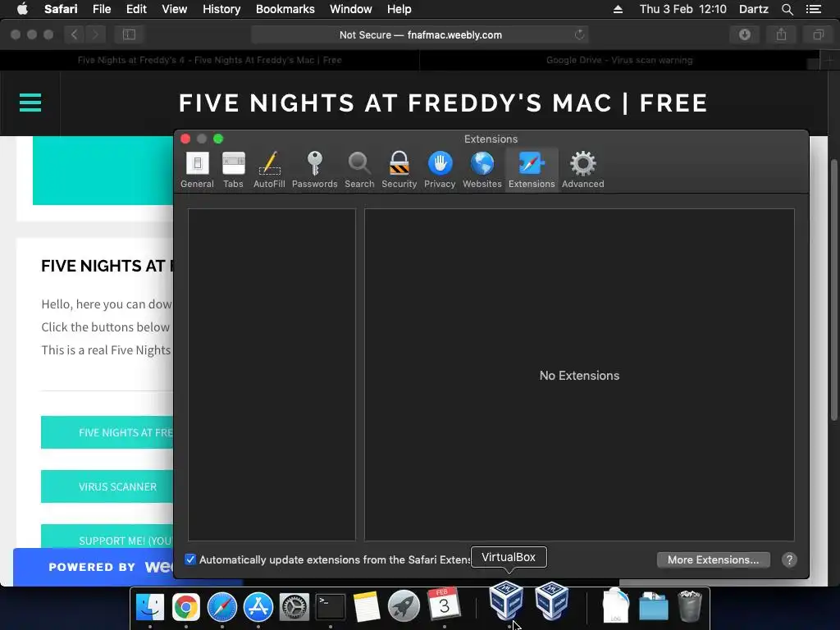The height and width of the screenshot is (630, 840).
Task: Click the site title Five Nights at Freddy's Mac
Action: pyautogui.click(x=443, y=103)
